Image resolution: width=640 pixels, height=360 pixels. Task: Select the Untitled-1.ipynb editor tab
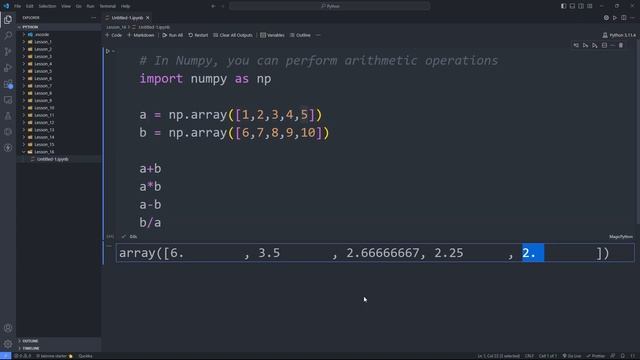[x=127, y=18]
